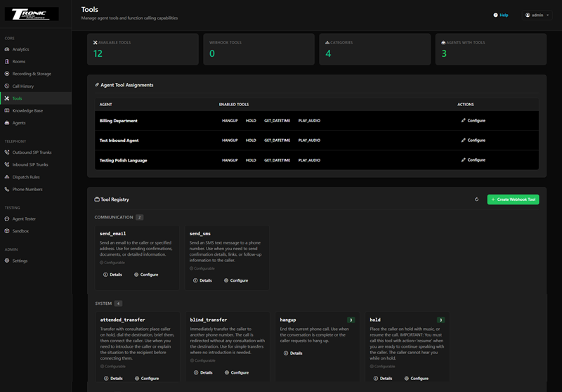Click the ENABLED TOOLS column header
562x392 pixels.
234,104
